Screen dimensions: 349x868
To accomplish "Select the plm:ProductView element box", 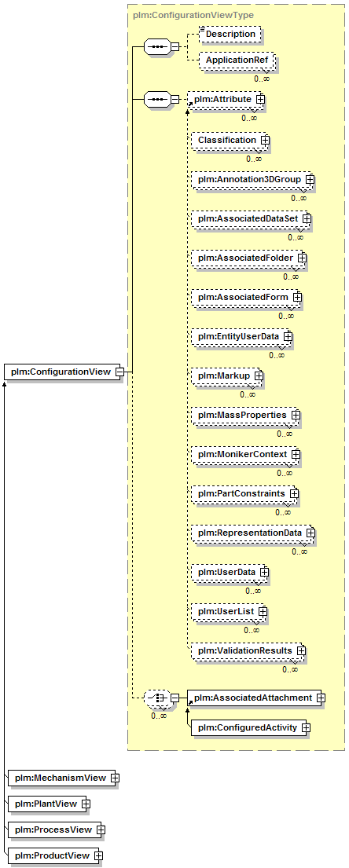I will (x=55, y=855).
